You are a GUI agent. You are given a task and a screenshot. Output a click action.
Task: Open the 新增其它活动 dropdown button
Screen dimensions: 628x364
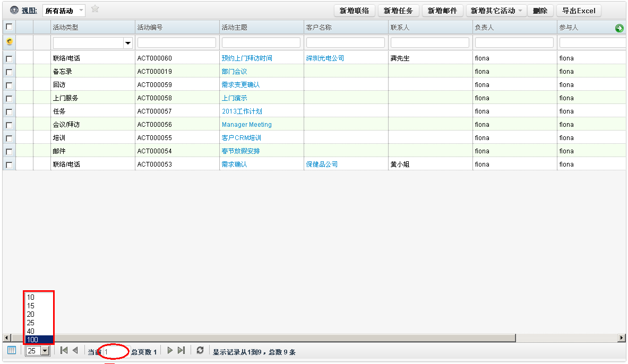click(496, 11)
